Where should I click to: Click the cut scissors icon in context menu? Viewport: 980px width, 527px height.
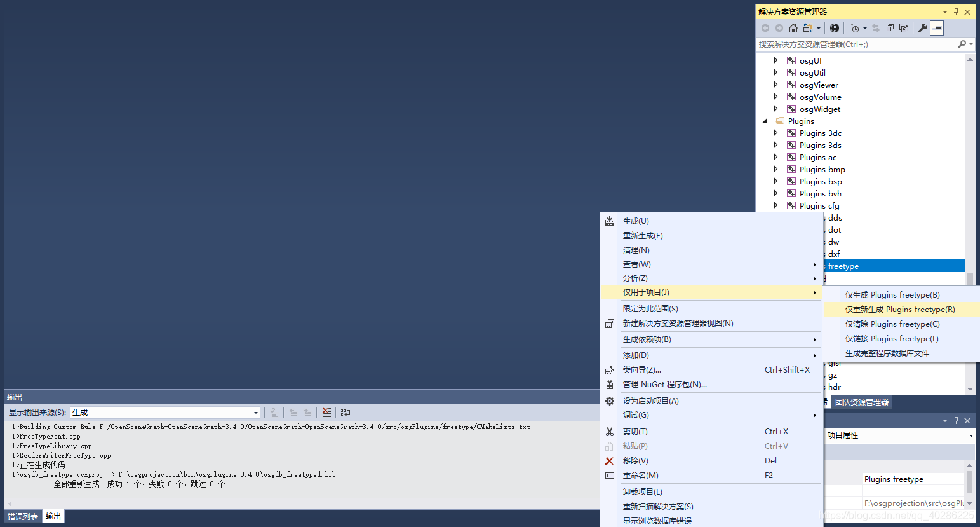[610, 431]
